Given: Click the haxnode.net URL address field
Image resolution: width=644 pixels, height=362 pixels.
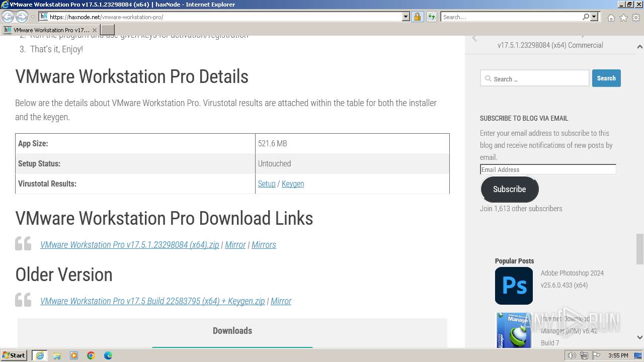Looking at the screenshot, I should 224,17.
